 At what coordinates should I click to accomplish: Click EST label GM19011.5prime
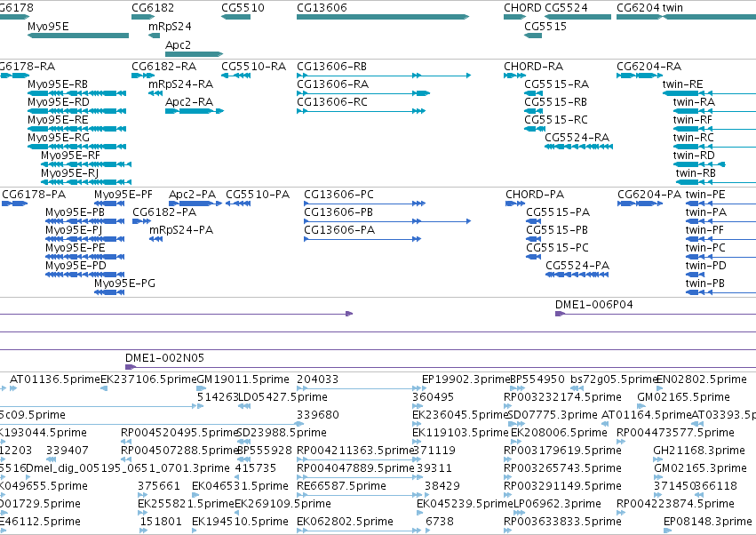click(x=243, y=379)
